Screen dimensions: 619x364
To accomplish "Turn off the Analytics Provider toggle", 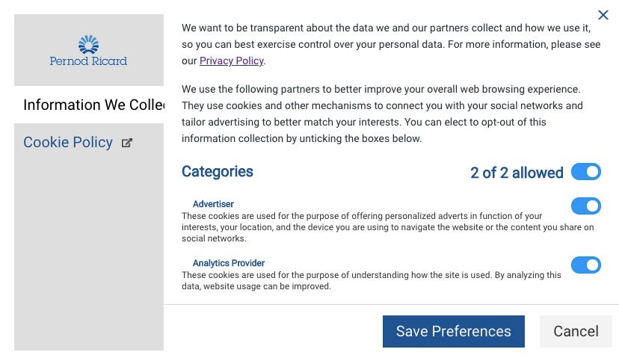I will tap(586, 265).
